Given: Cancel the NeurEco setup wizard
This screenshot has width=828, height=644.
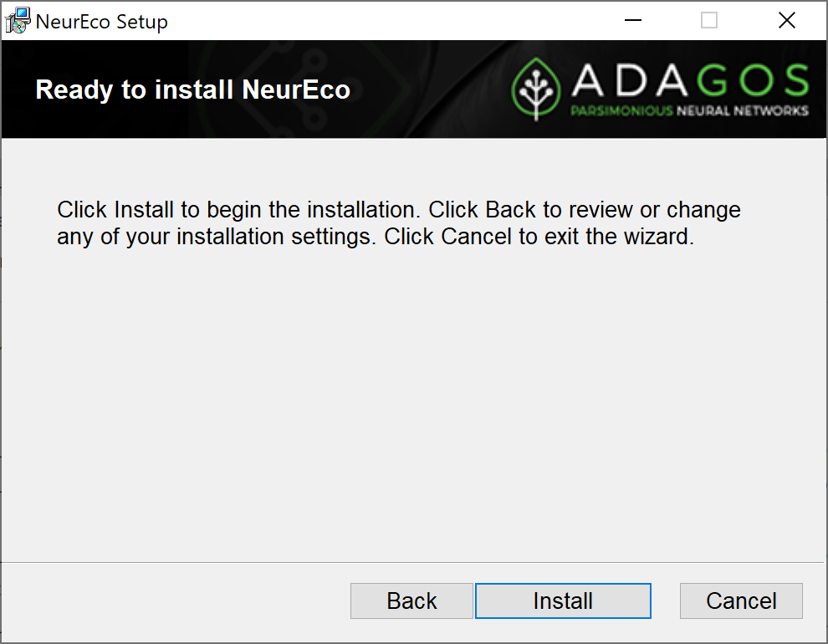Looking at the screenshot, I should point(741,601).
